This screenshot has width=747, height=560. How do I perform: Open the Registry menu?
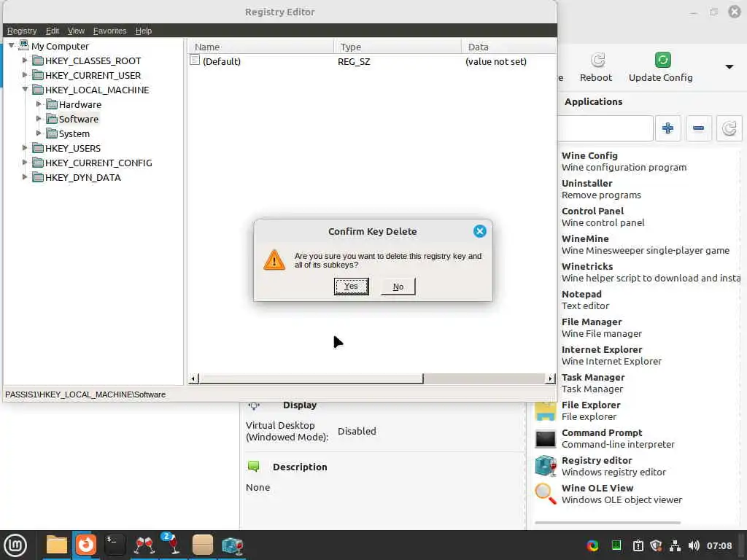22,31
